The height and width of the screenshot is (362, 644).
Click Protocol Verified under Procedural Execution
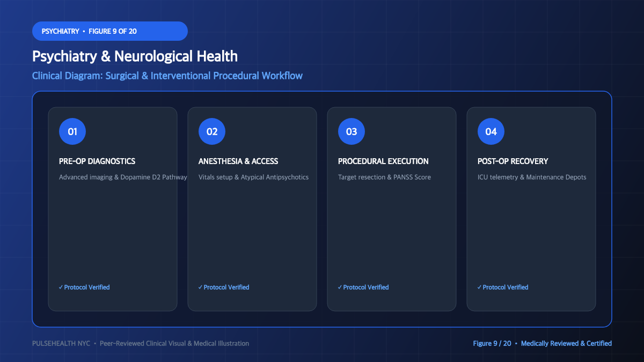363,287
